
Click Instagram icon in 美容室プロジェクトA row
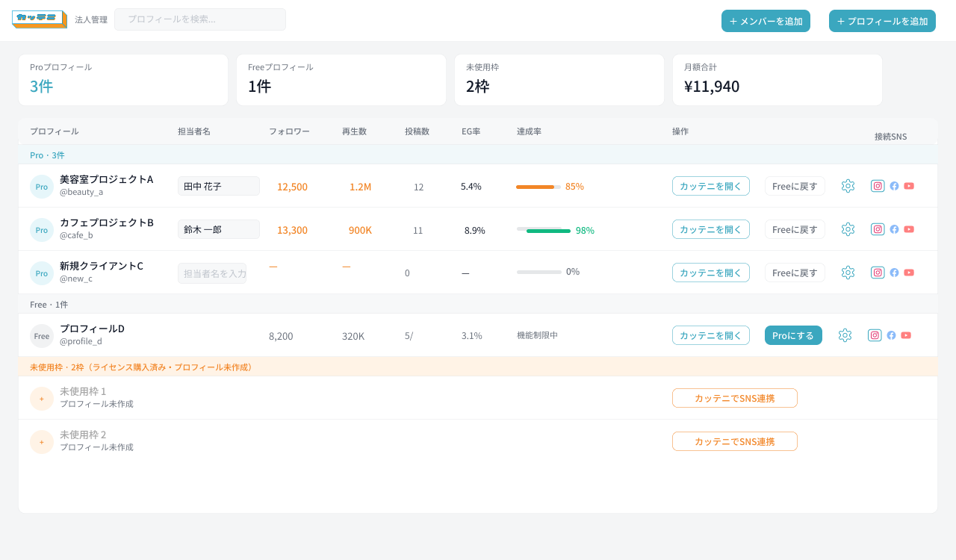(878, 186)
